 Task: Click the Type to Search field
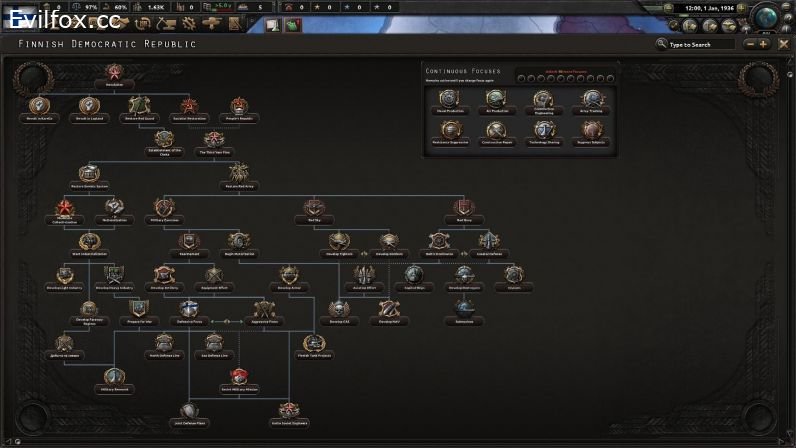point(700,44)
